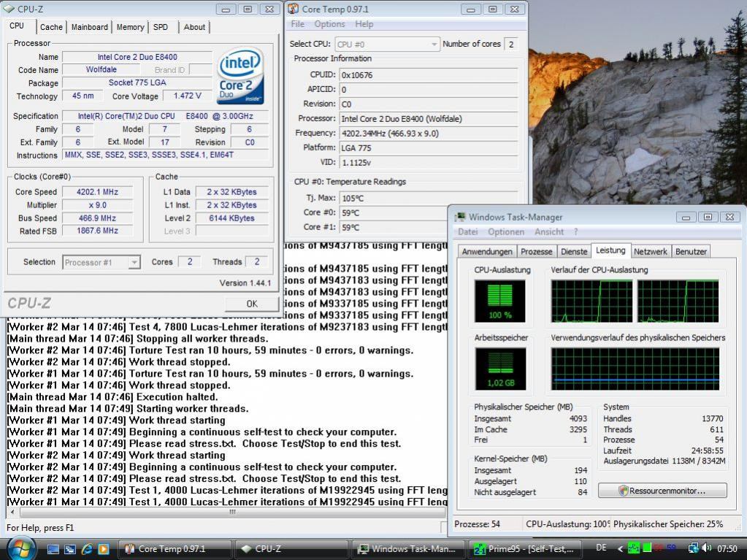Open the Mainboard tab in CPU-Z

90,27
